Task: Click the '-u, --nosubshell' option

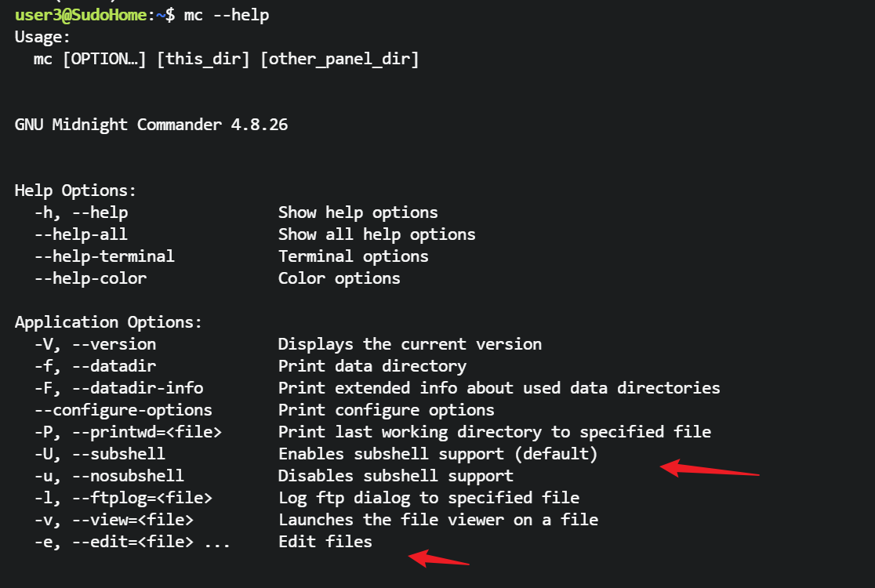Action: 109,476
